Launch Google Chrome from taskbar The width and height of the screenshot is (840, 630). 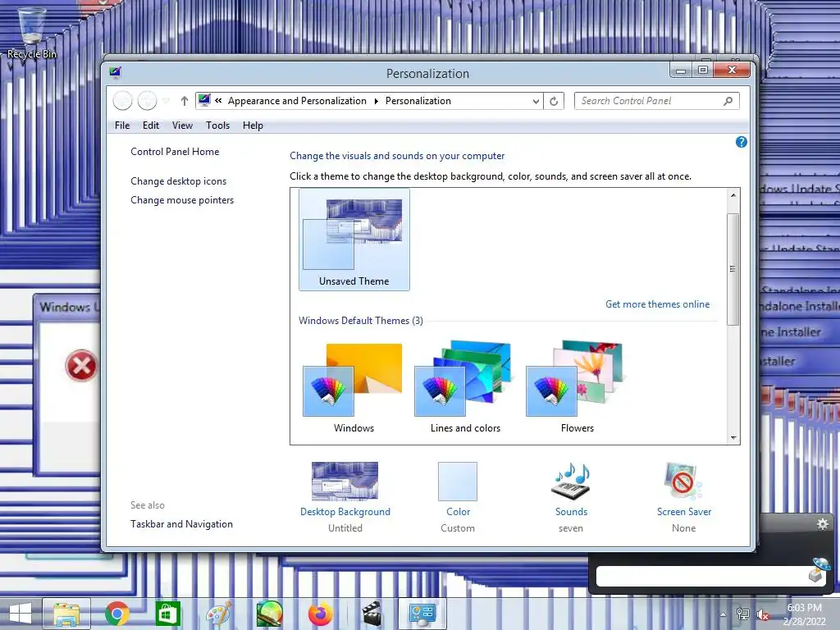coord(116,614)
